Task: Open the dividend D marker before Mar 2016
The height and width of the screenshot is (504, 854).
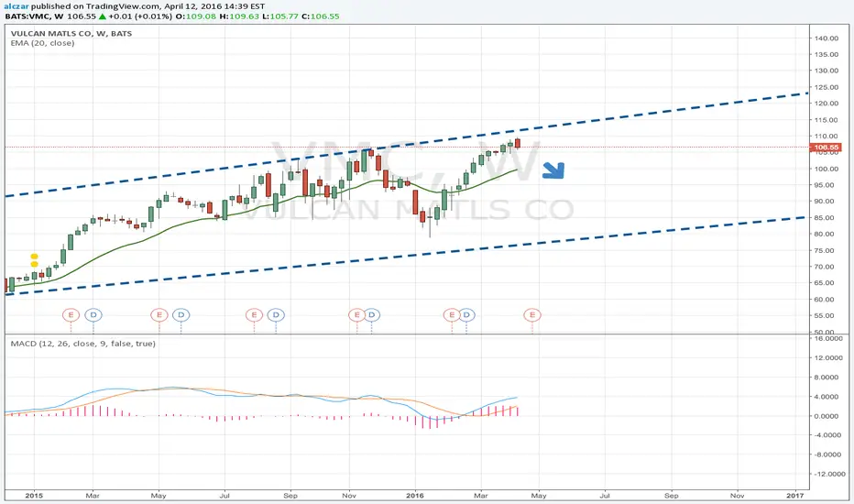Action: coord(466,315)
